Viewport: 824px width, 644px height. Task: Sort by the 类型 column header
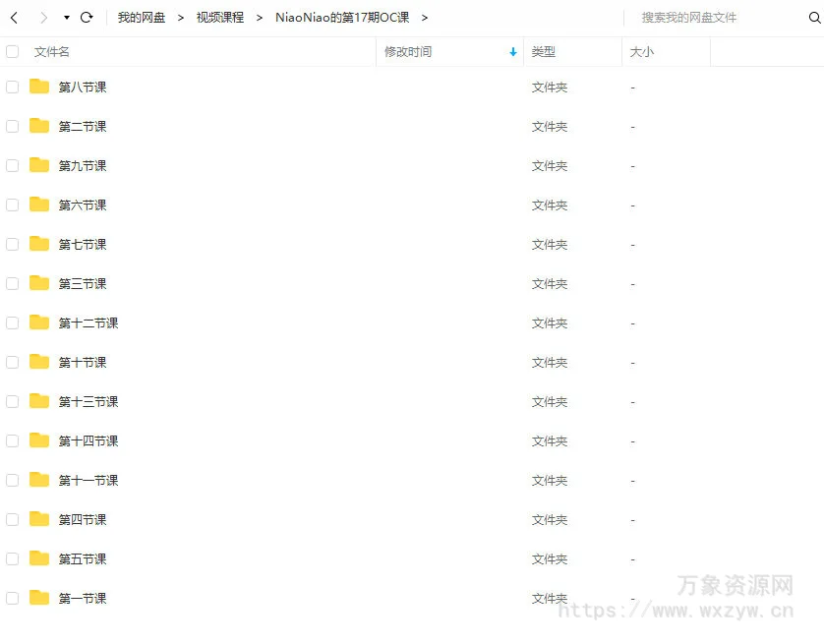(x=544, y=52)
